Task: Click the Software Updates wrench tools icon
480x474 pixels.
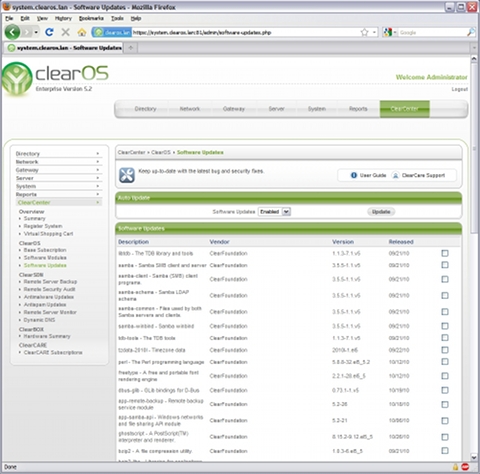Action: coord(127,175)
